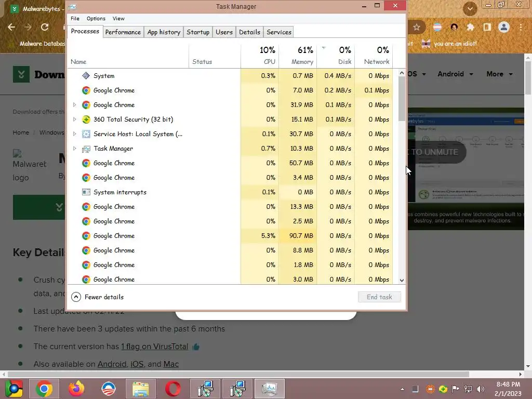Open Chrome profile avatar icon
This screenshot has height=399, width=532.
tap(504, 27)
